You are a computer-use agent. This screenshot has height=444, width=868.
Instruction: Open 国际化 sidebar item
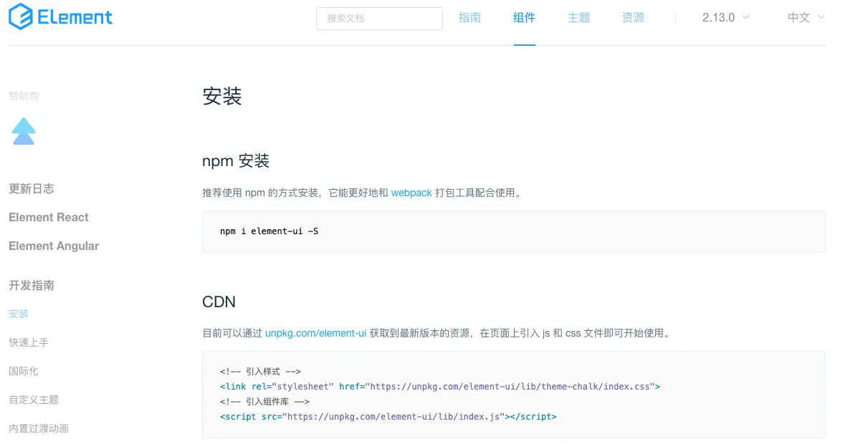pos(24,371)
